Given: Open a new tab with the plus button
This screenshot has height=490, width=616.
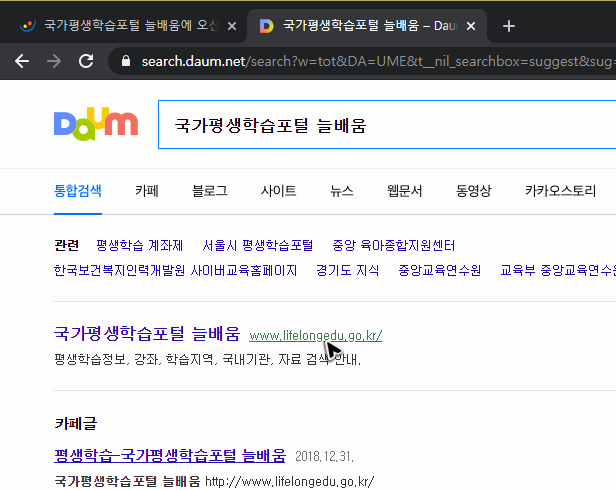Looking at the screenshot, I should tap(509, 26).
